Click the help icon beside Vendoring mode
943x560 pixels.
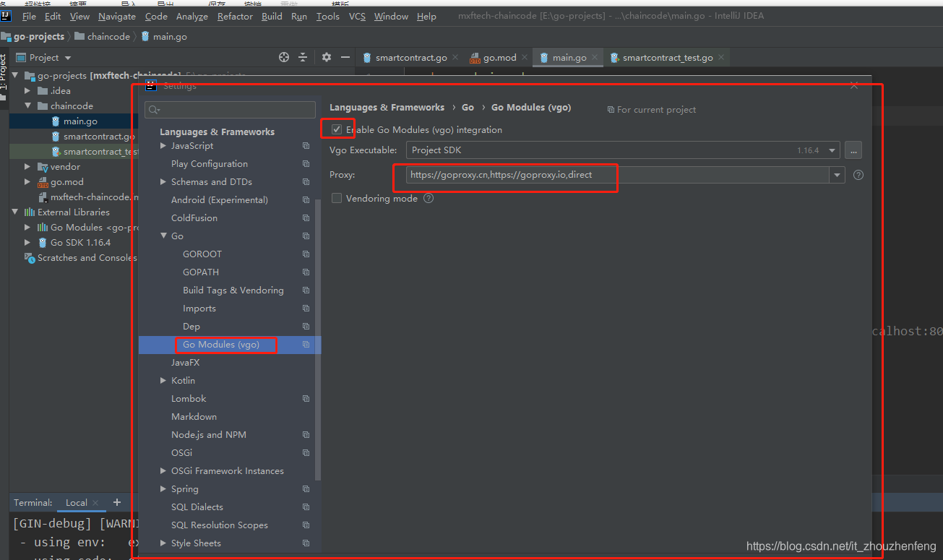click(429, 198)
